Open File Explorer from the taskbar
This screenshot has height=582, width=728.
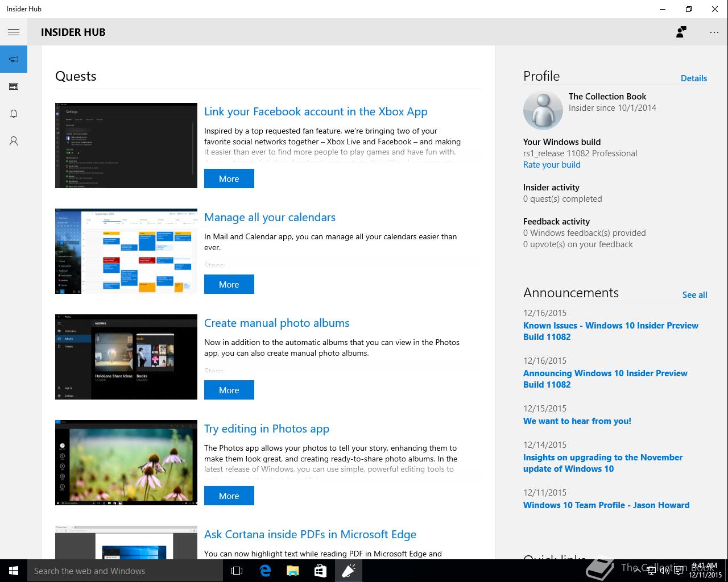(x=292, y=571)
